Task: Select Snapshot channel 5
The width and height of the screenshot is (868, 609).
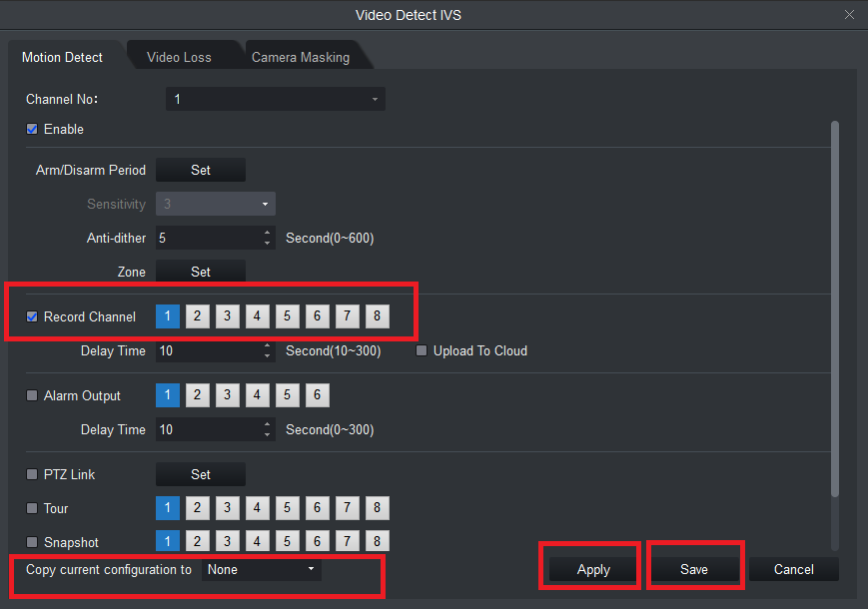Action: [288, 541]
